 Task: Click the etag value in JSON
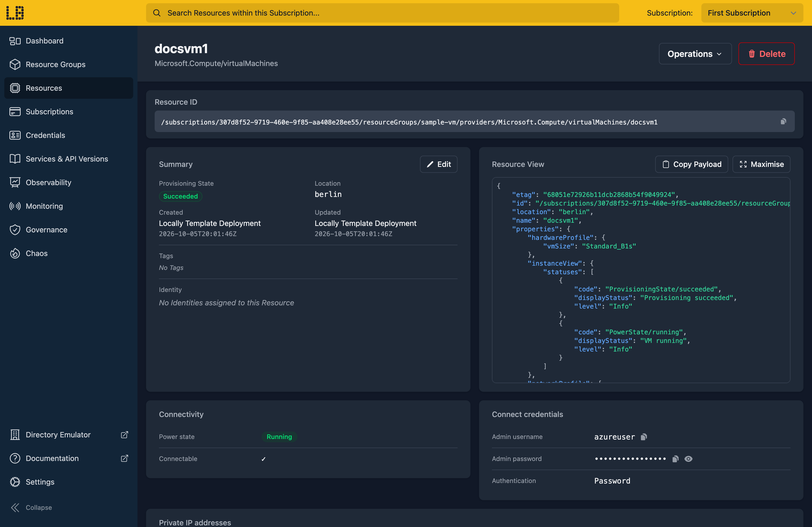pyautogui.click(x=609, y=195)
